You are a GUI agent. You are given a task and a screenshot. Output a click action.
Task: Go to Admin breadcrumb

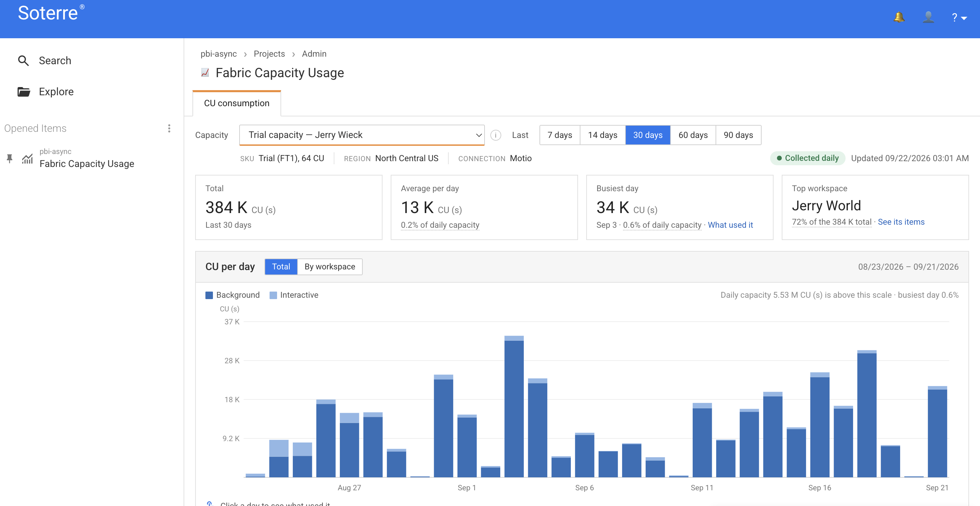click(314, 54)
